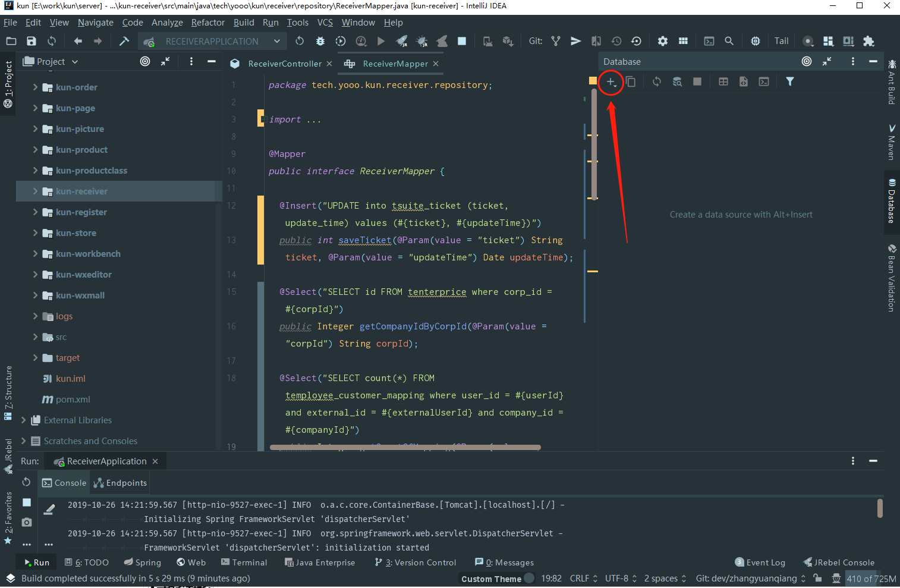The height and width of the screenshot is (588, 900).
Task: Click the Git show history clock icon
Action: [x=616, y=41]
